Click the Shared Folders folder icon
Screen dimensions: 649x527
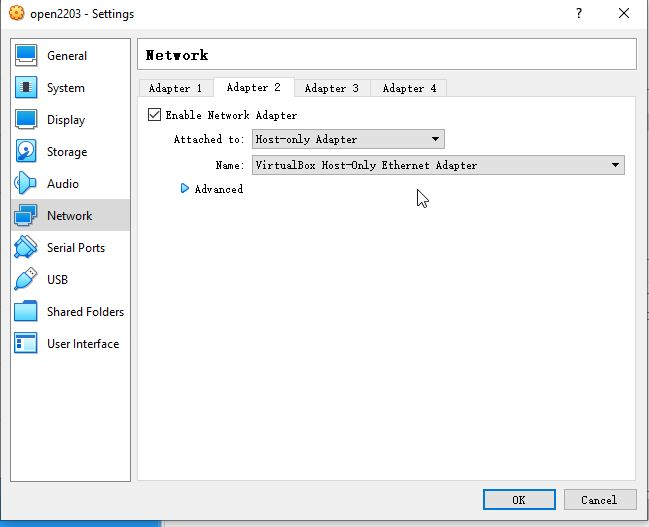pyautogui.click(x=26, y=311)
